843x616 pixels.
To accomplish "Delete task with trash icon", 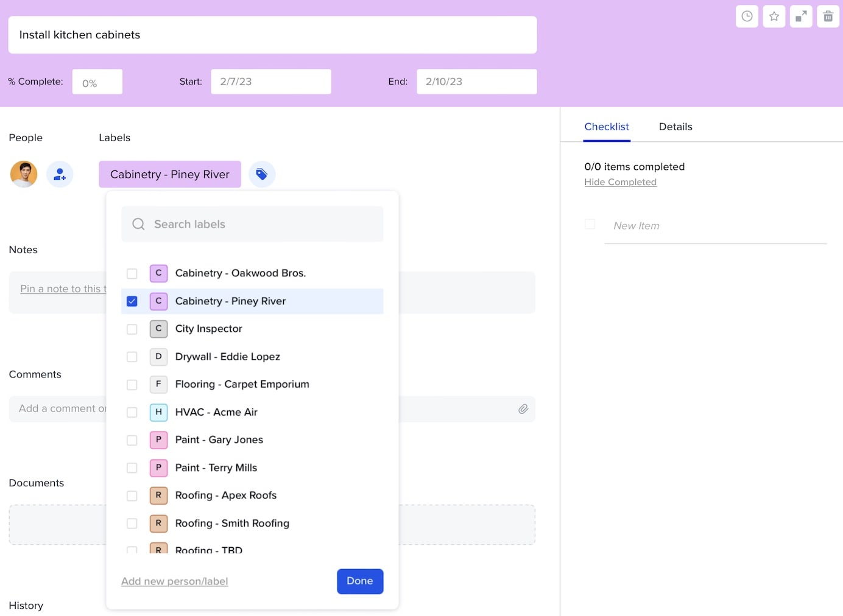I will pos(828,16).
